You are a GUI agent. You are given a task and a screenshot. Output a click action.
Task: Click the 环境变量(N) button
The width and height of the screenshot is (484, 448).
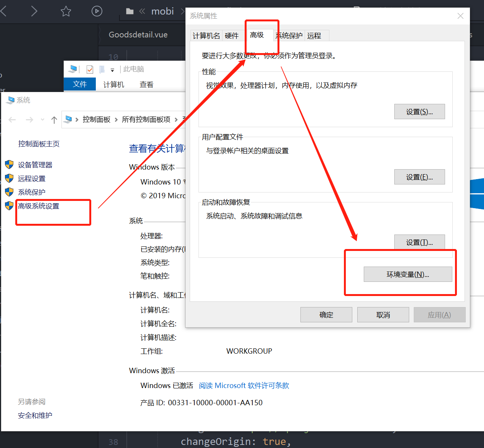click(x=408, y=274)
